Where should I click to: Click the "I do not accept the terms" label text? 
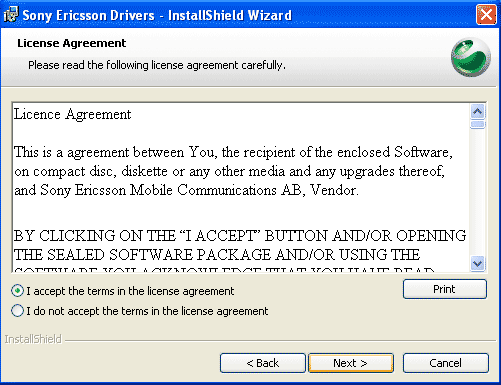tap(147, 311)
